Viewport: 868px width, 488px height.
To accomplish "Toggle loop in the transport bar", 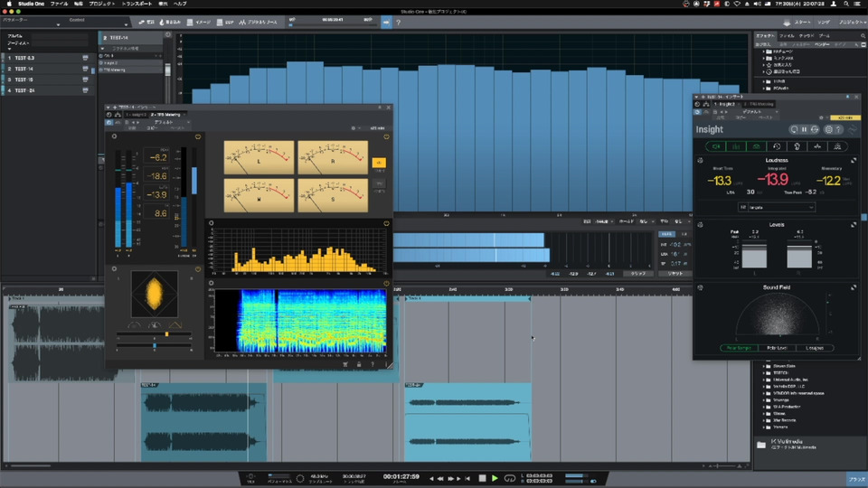I will click(x=510, y=478).
